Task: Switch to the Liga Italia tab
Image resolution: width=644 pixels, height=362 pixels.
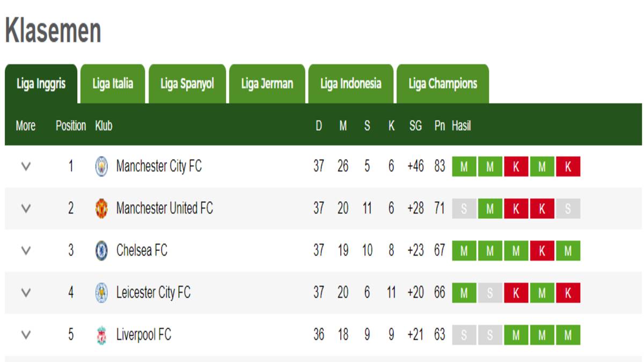Action: (113, 84)
